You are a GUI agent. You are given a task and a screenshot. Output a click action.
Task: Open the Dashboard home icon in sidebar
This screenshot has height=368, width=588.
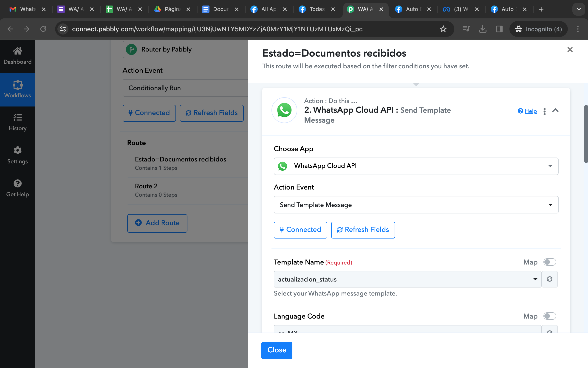pos(17,51)
